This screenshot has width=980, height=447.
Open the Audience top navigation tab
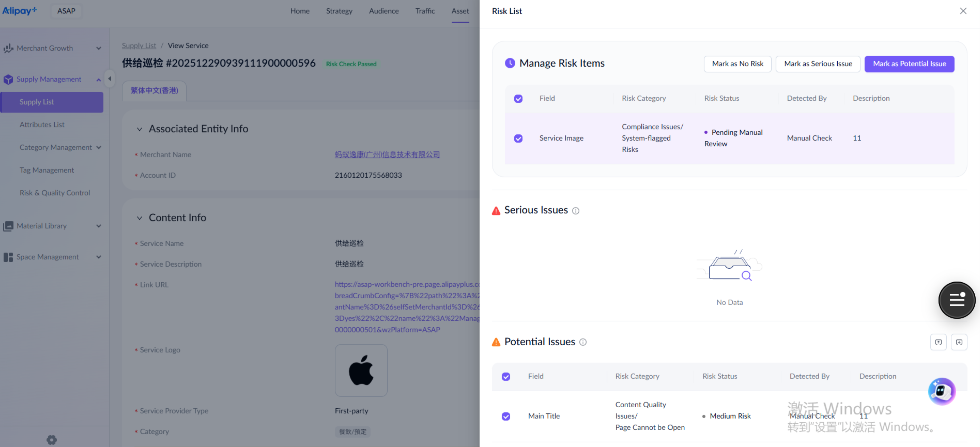coord(384,11)
